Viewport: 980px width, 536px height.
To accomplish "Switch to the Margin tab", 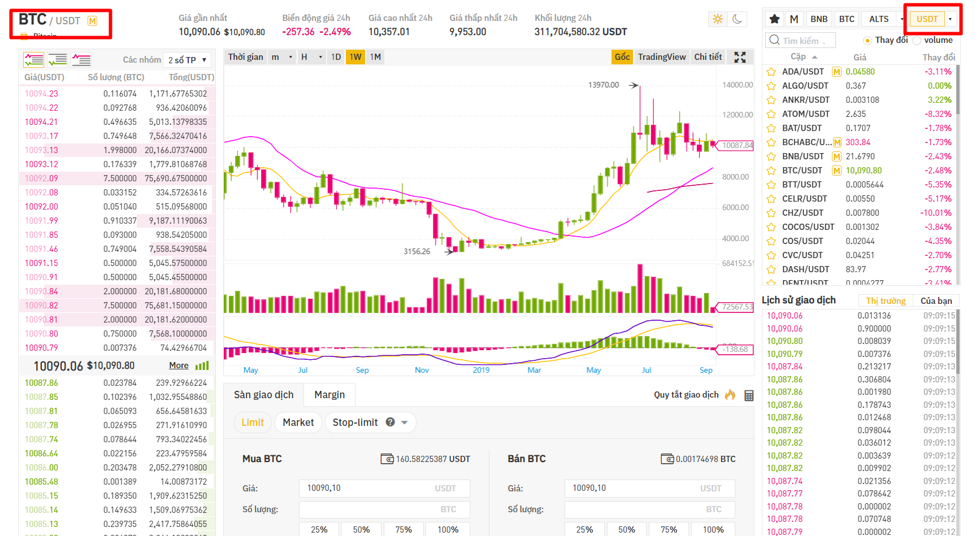I will click(x=329, y=395).
